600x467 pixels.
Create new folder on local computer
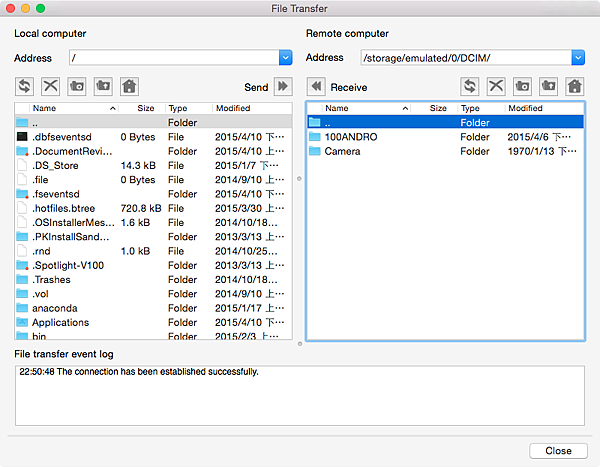click(76, 87)
